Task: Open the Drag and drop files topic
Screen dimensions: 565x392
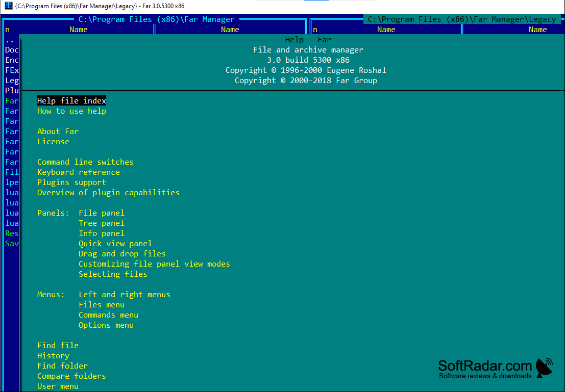Action: [122, 254]
